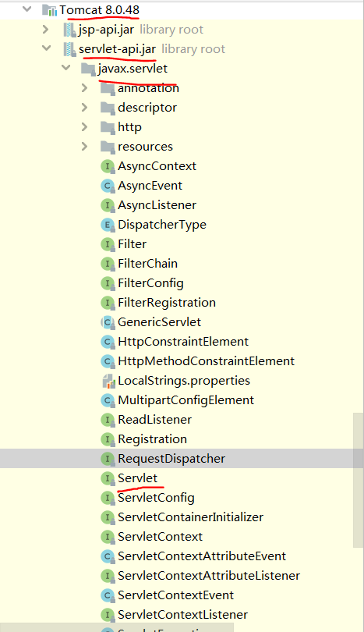This screenshot has height=632, width=364.
Task: Expand the http folder arrow
Action: pyautogui.click(x=84, y=127)
